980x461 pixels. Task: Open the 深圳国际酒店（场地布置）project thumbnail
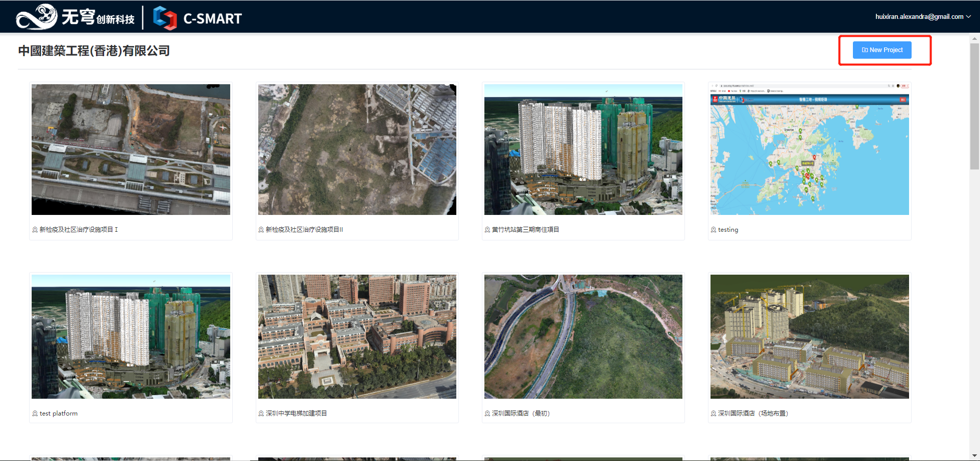point(810,336)
